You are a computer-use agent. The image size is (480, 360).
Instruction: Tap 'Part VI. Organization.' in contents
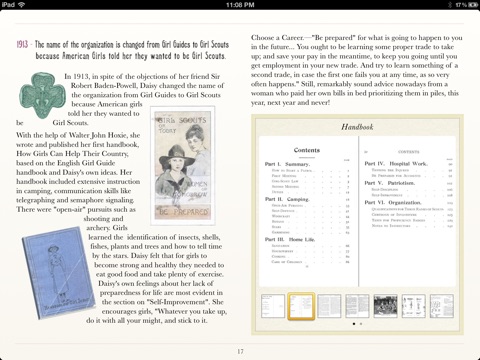click(x=393, y=202)
